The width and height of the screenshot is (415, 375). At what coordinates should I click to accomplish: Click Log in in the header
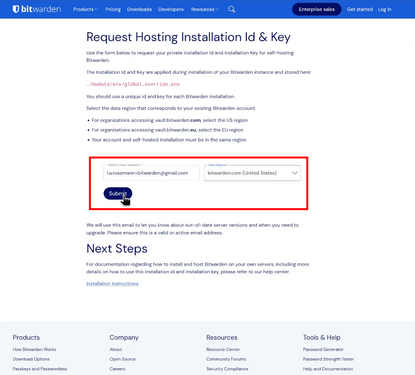tap(385, 9)
